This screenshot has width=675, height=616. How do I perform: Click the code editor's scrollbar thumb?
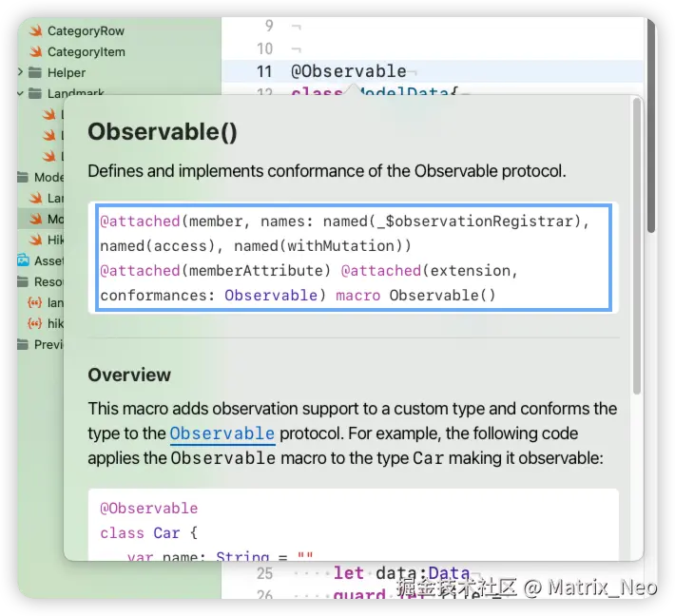click(x=651, y=125)
